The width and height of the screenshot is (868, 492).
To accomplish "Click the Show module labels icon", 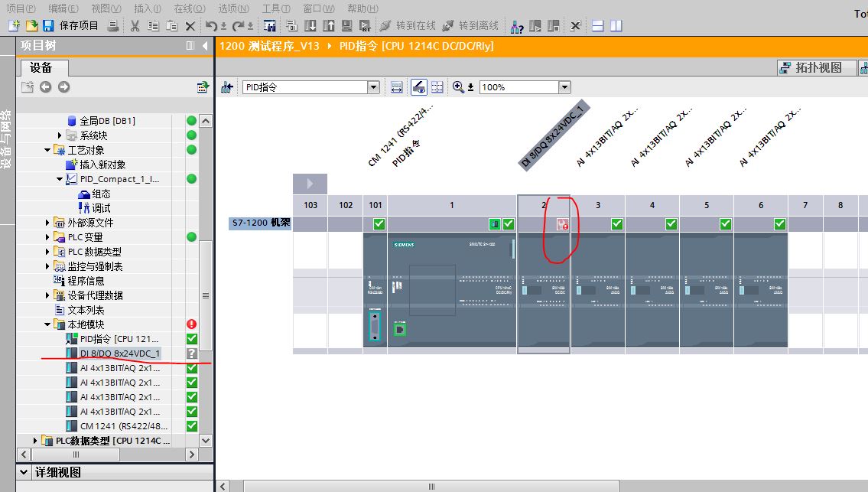I will pyautogui.click(x=418, y=87).
